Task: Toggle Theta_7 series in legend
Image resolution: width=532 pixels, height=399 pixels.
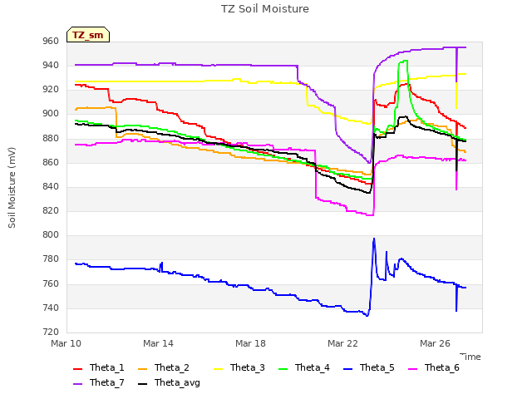Action: [99, 382]
